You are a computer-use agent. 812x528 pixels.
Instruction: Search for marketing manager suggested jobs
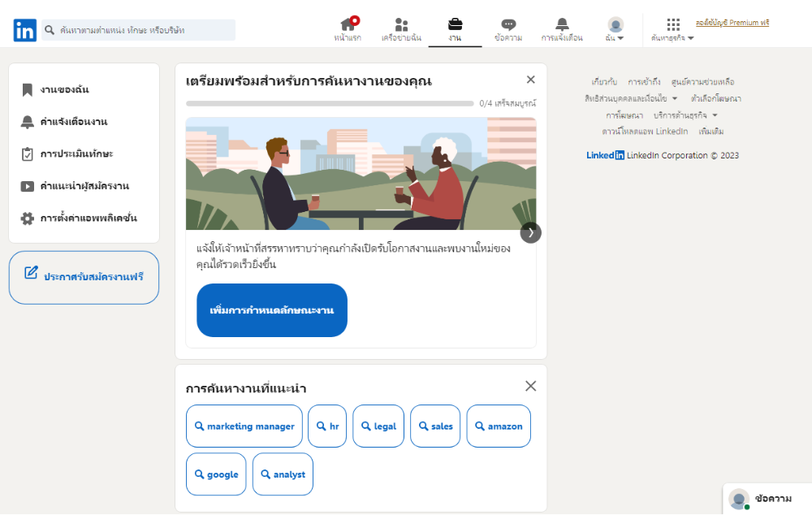(x=244, y=426)
